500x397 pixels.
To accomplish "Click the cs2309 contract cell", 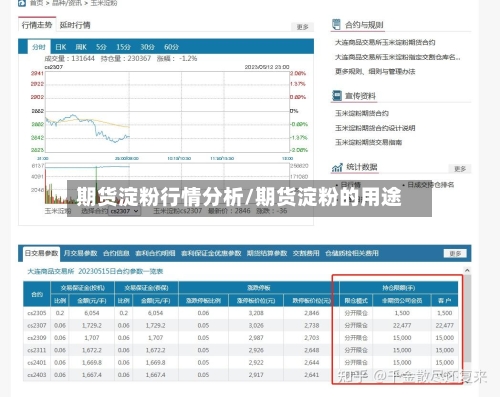I will pos(37,338).
